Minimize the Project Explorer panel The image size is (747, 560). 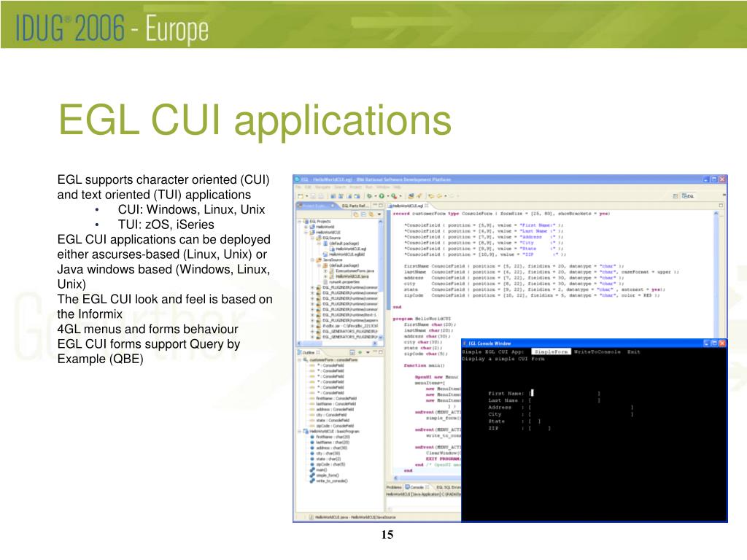(375, 205)
